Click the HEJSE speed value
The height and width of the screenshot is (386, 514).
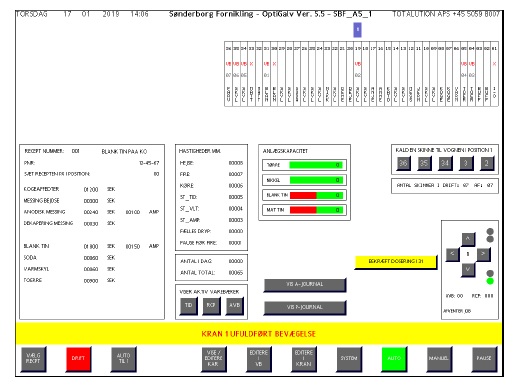(x=236, y=163)
